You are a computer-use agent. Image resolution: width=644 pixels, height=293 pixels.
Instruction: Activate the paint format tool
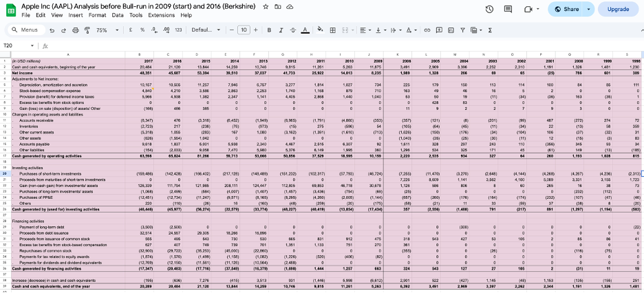click(87, 30)
